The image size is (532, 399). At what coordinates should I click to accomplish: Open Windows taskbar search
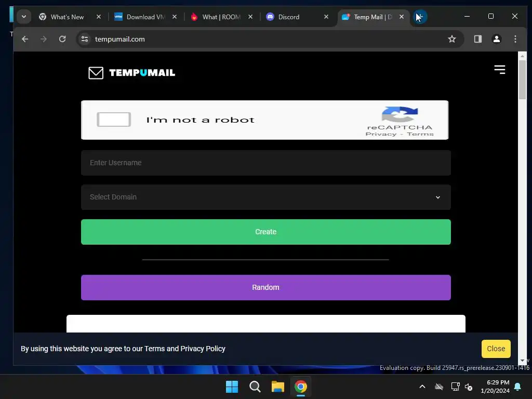(x=255, y=387)
